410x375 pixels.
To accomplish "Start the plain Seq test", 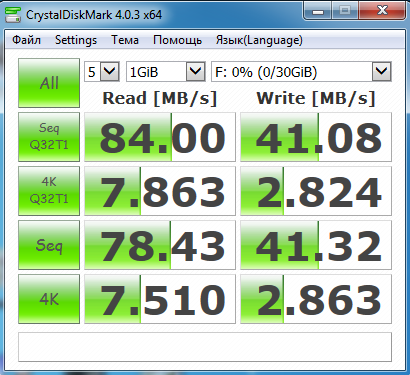I will click(x=49, y=245).
